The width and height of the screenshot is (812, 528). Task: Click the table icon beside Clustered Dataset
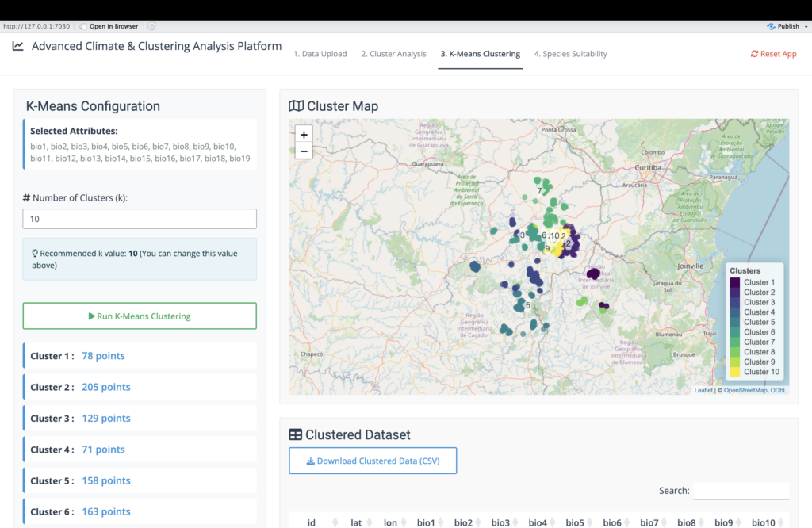coord(295,434)
